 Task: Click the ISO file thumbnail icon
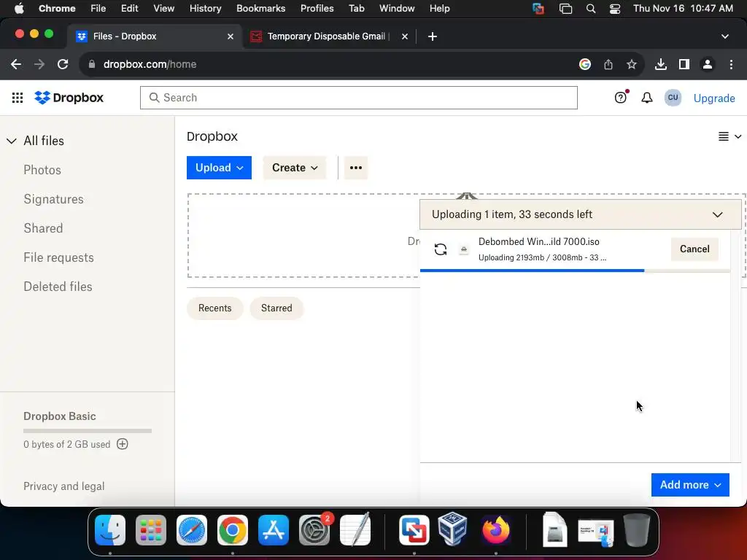463,249
